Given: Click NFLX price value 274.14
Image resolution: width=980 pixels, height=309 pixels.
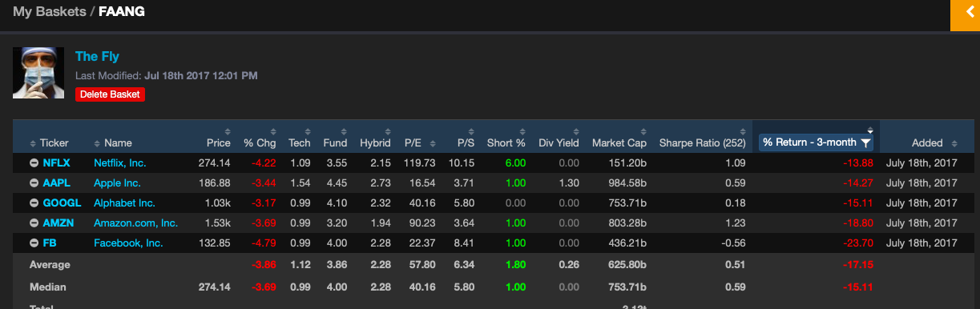Looking at the screenshot, I should pyautogui.click(x=214, y=163).
